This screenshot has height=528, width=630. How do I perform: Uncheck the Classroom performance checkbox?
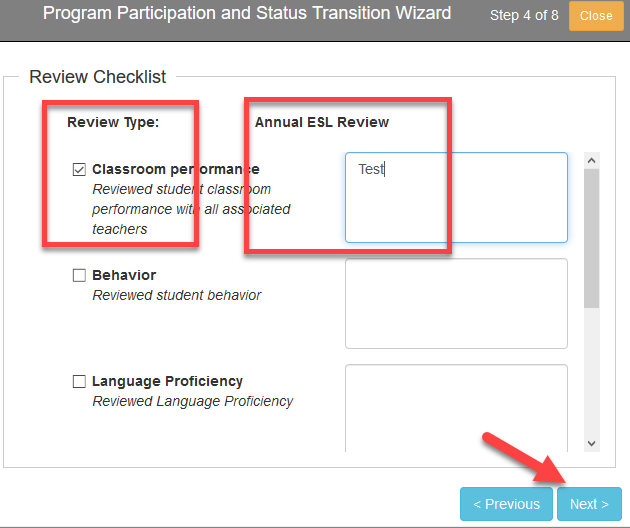pyautogui.click(x=79, y=170)
